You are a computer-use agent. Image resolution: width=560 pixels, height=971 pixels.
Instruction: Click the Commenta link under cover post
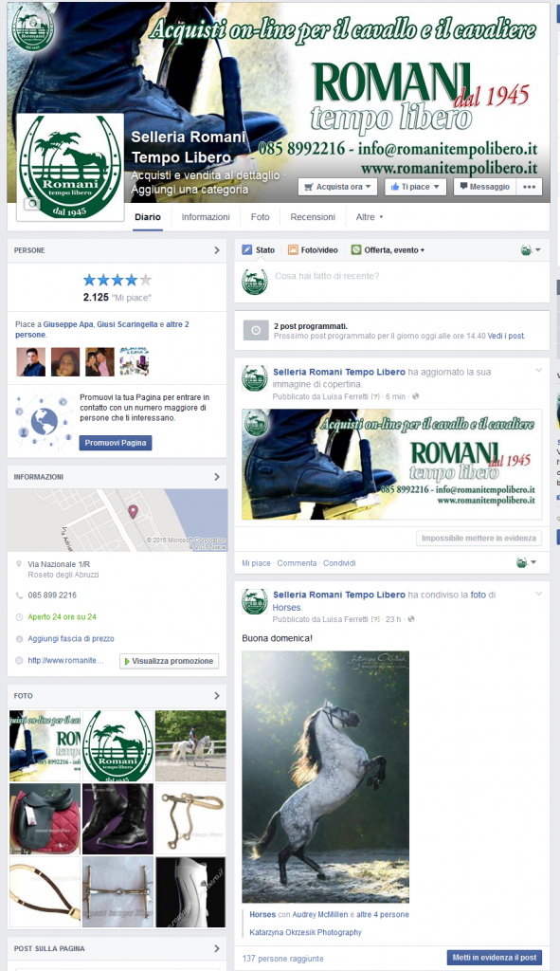(297, 563)
